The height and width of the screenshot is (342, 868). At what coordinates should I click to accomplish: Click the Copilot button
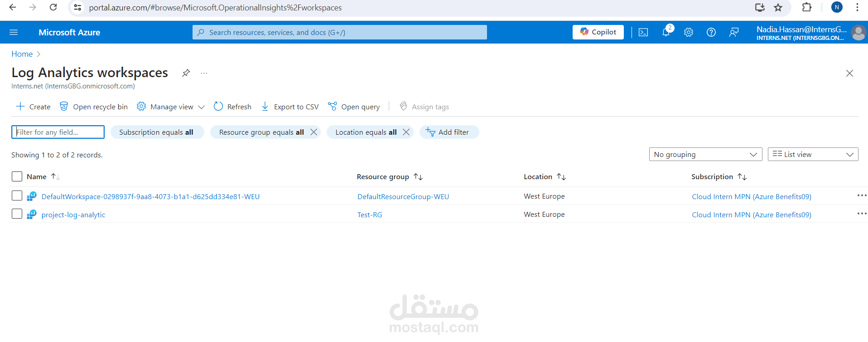click(x=598, y=32)
